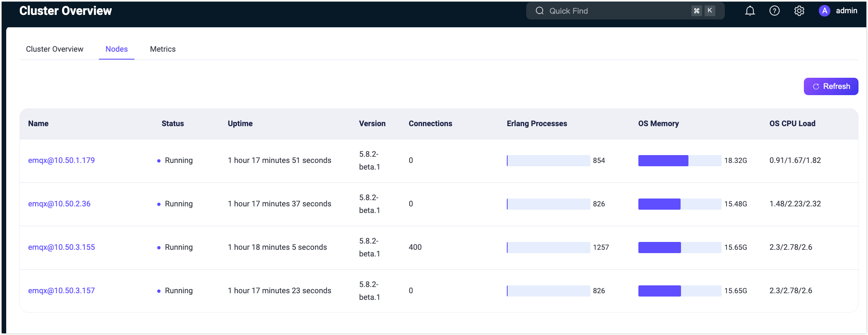The image size is (868, 335).
Task: Open node emqx@10.50.1.179 details
Action: click(61, 160)
